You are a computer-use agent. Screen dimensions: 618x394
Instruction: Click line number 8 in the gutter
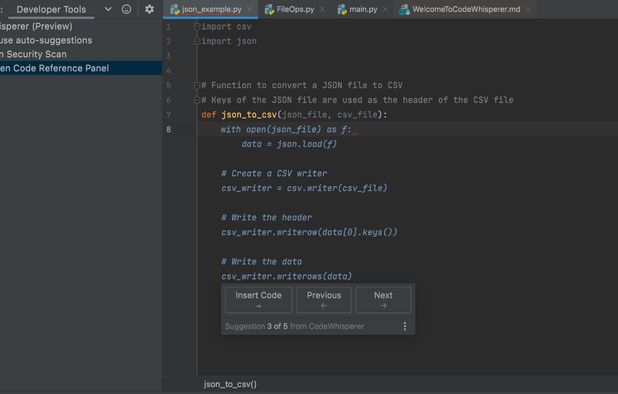click(x=168, y=129)
